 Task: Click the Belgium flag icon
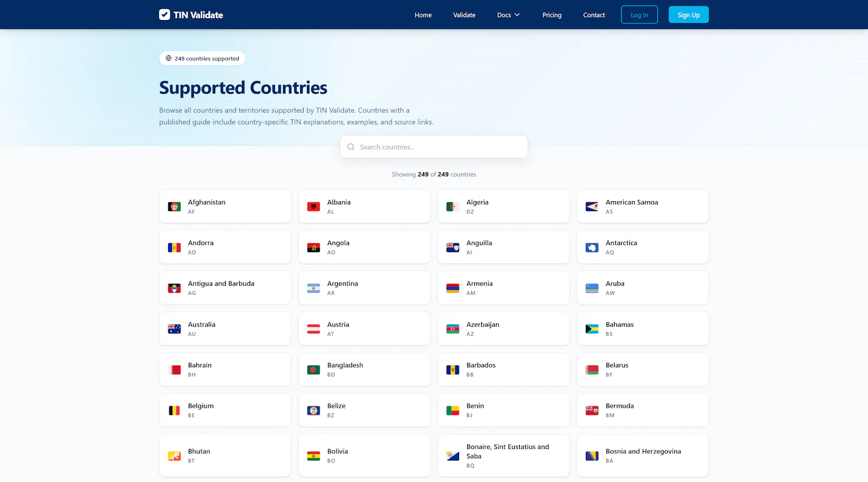click(174, 410)
